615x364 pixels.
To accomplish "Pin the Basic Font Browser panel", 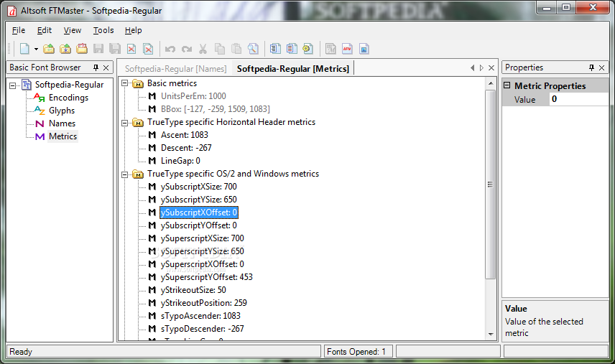I will coord(96,67).
